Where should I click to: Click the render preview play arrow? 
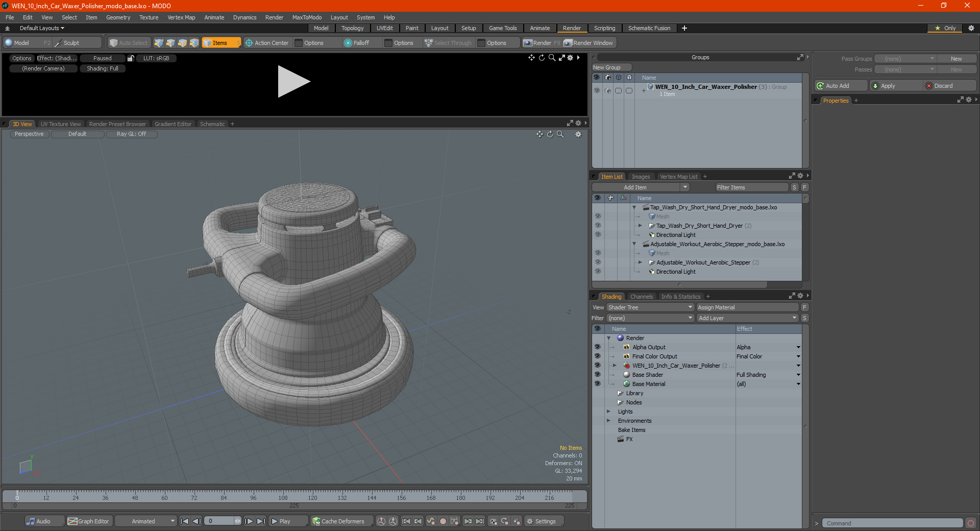tap(293, 82)
